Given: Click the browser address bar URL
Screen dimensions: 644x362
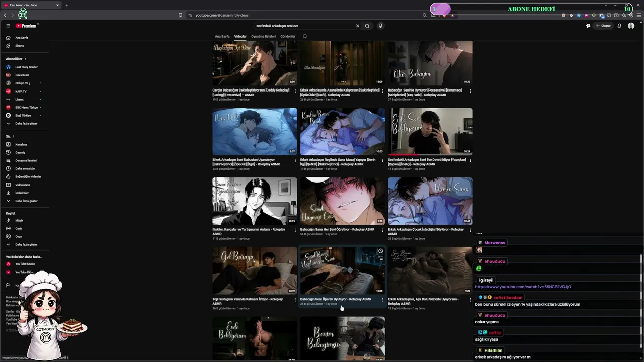Looking at the screenshot, I should coord(222,15).
